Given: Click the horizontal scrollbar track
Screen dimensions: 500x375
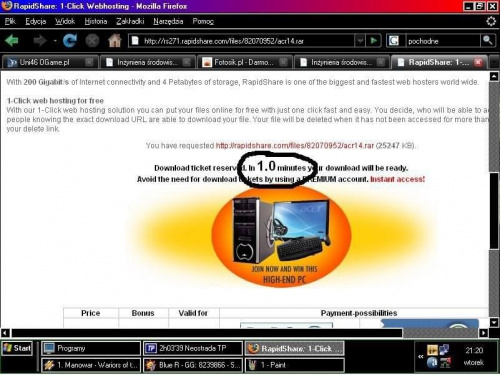Looking at the screenshot, I should (443, 333).
